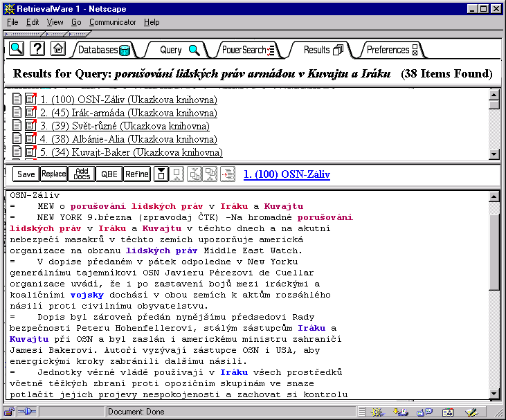Open link 5. (34) Kuvajt-Baker

point(132,152)
